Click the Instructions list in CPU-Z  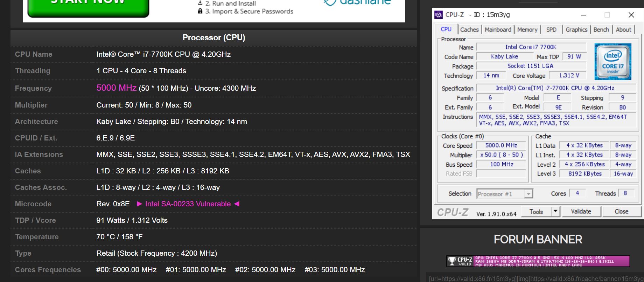click(556, 120)
